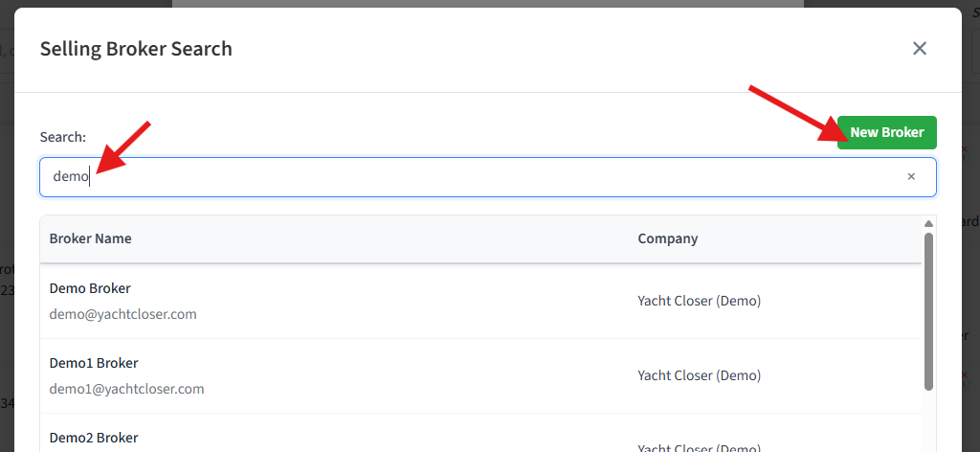The width and height of the screenshot is (980, 452).
Task: Pick the Demo2 Broker row
Action: (94, 438)
